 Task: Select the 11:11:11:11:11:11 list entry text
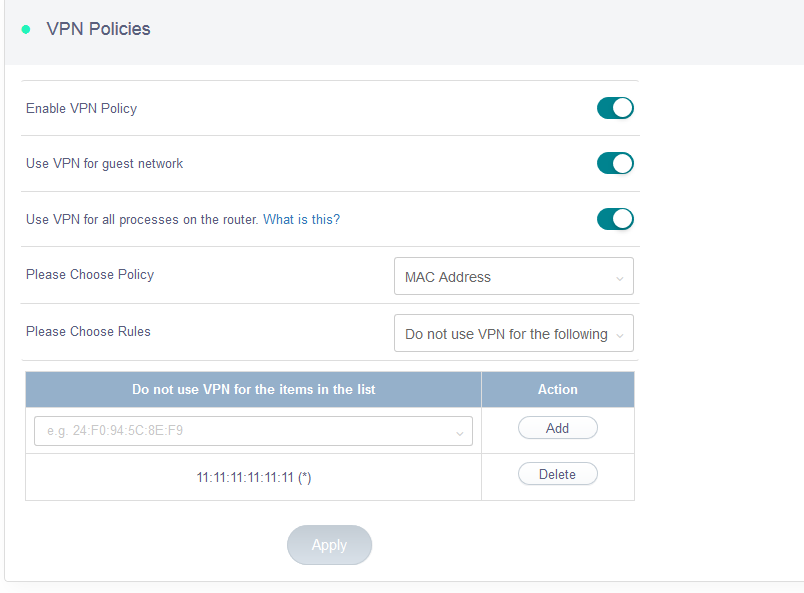pyautogui.click(x=253, y=478)
